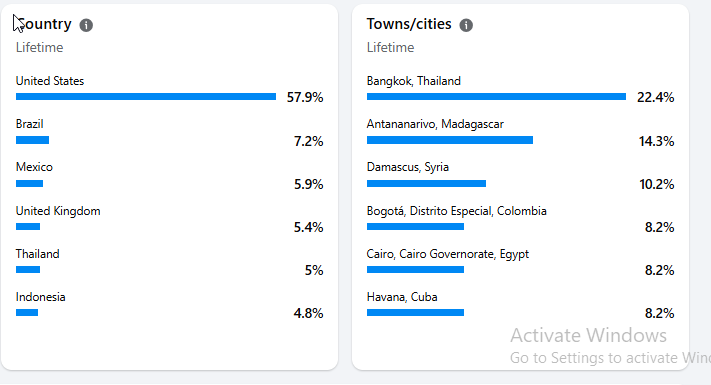Click the Damascus, Syria bar
Image resolution: width=711 pixels, height=385 pixels.
pos(426,184)
